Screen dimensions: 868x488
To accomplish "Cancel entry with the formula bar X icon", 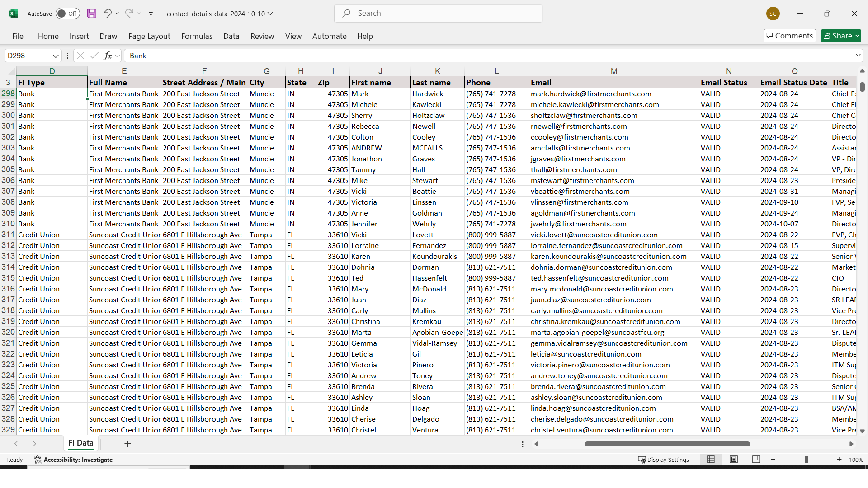I will click(80, 56).
